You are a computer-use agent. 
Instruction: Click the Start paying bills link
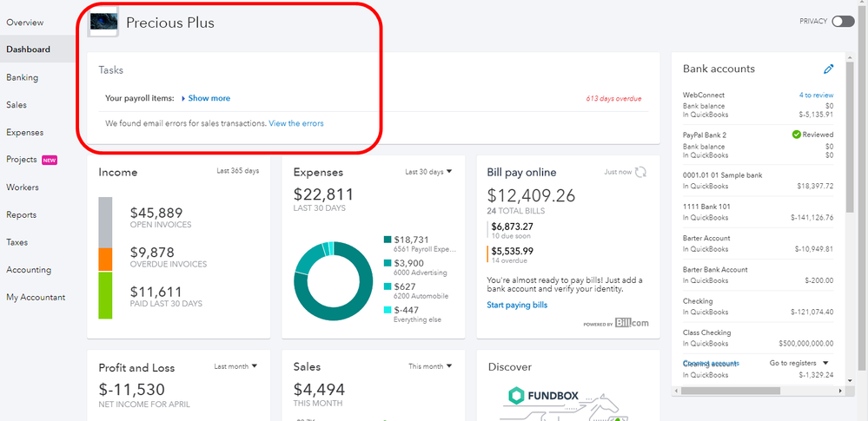(517, 305)
